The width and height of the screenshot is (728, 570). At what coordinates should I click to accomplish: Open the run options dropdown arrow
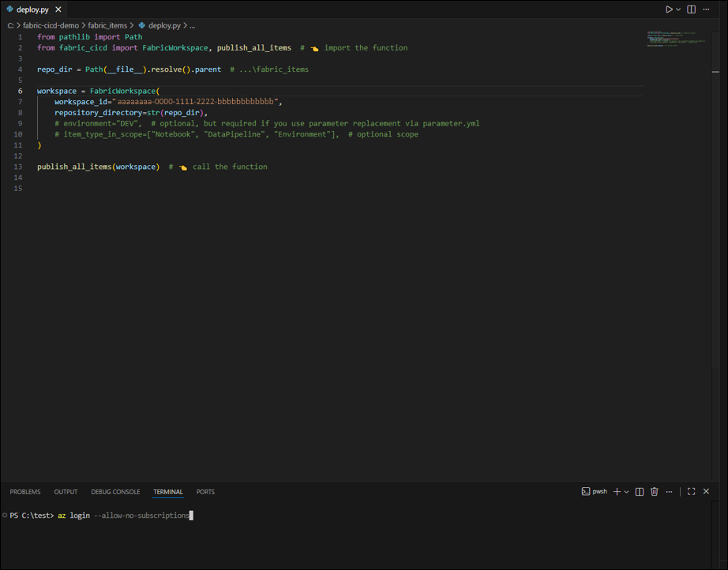point(678,9)
